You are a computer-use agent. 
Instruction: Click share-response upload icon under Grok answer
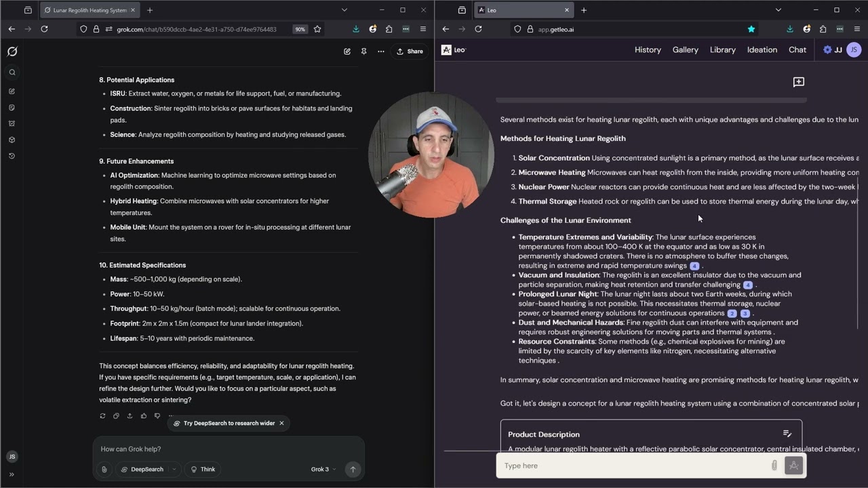pyautogui.click(x=130, y=416)
